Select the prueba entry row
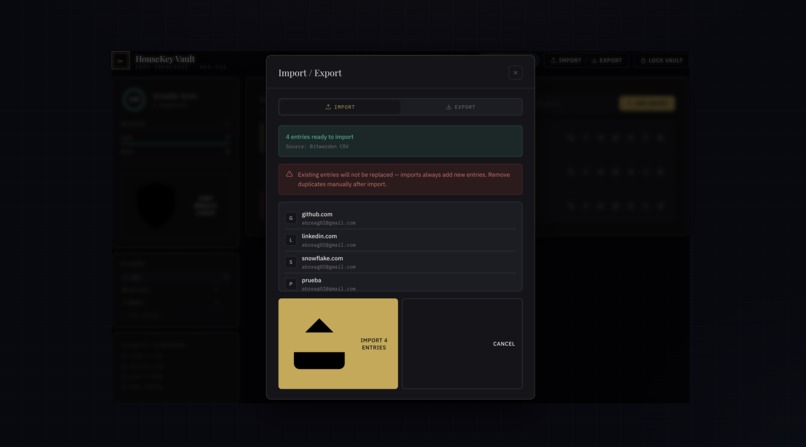 400,284
